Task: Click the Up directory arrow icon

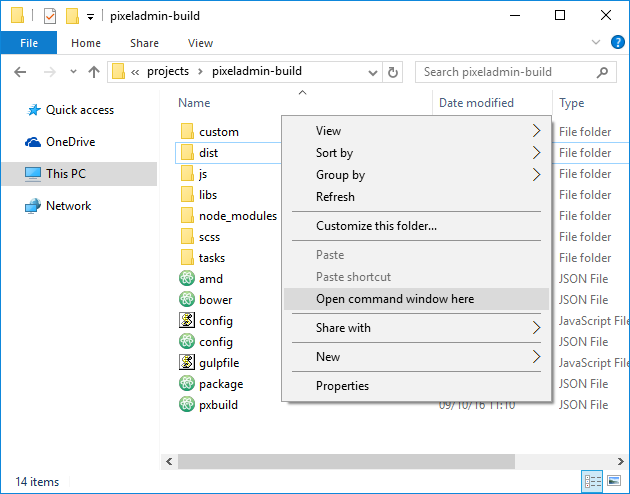Action: pos(94,72)
